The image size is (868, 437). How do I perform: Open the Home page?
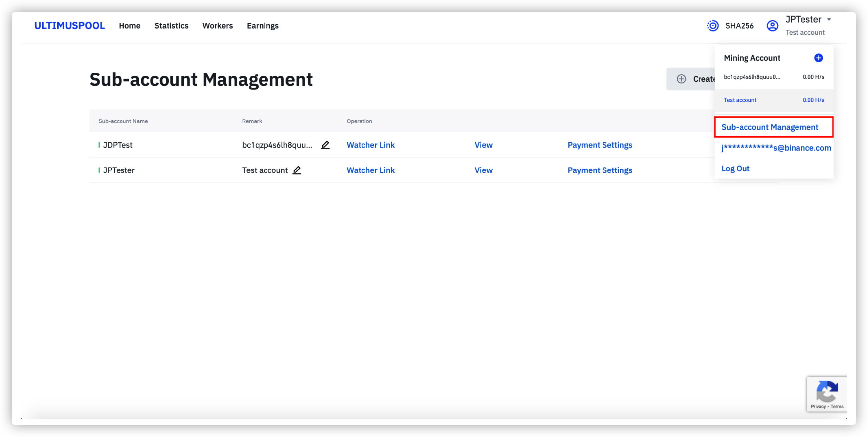coord(129,25)
